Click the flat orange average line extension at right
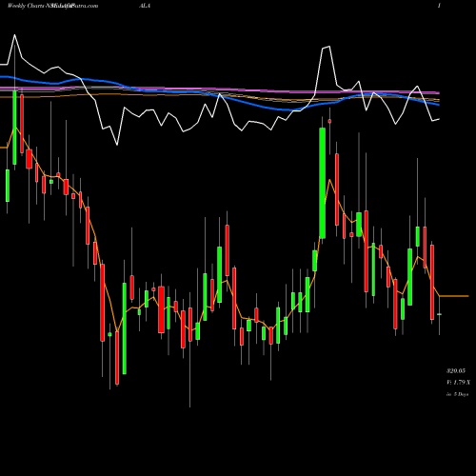 pyautogui.click(x=454, y=296)
